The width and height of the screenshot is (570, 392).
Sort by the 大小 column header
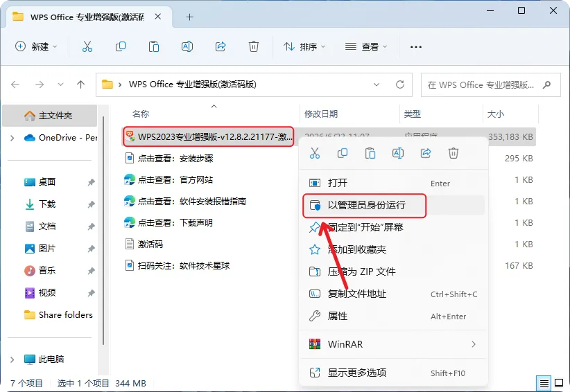pos(496,114)
